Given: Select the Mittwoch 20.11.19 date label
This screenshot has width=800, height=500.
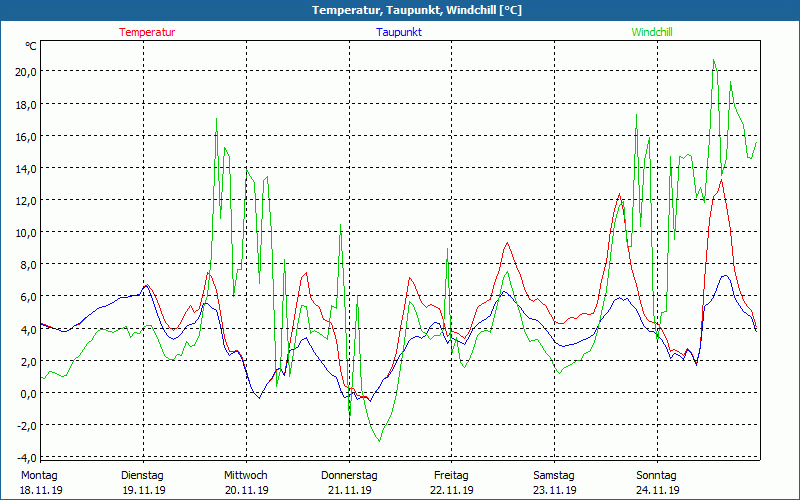Looking at the screenshot, I should 245,483.
